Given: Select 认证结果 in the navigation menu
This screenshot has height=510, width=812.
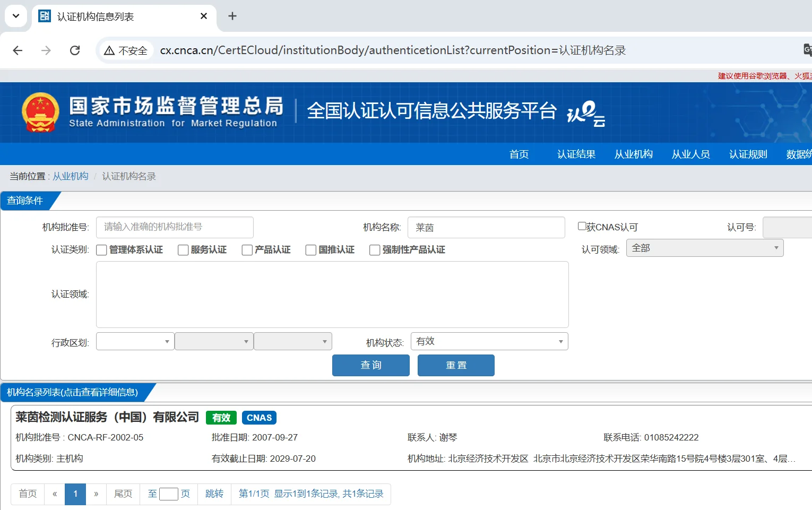Looking at the screenshot, I should click(576, 154).
